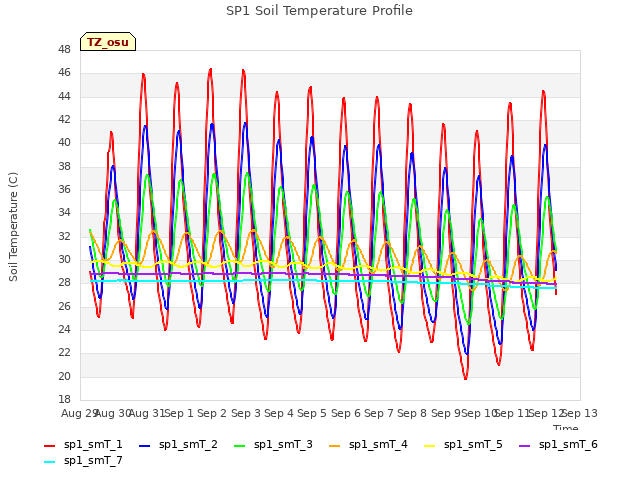Image resolution: width=640 pixels, height=480 pixels.
Task: Click the Sep 4 x-axis date label
Action: 279,413
